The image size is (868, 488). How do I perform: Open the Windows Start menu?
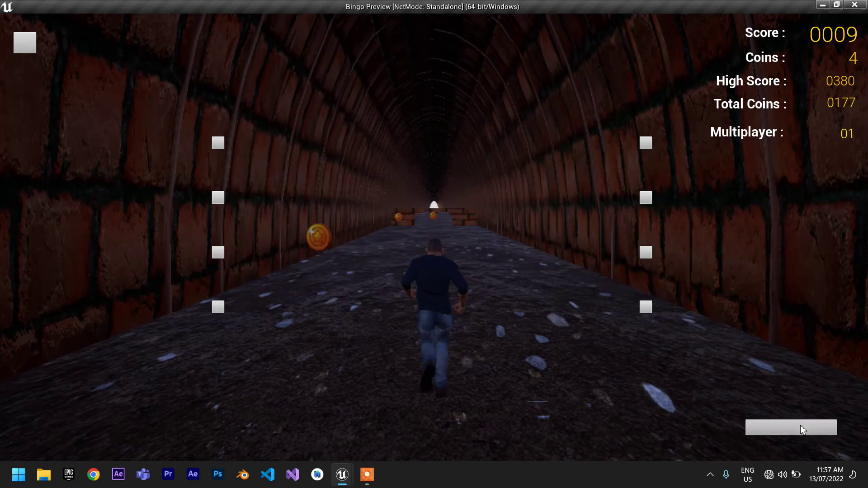point(19,474)
